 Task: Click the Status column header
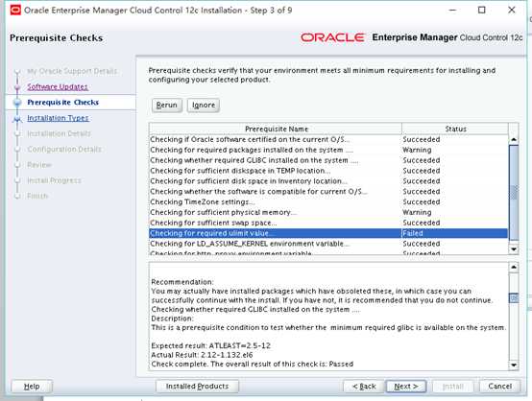[455, 129]
